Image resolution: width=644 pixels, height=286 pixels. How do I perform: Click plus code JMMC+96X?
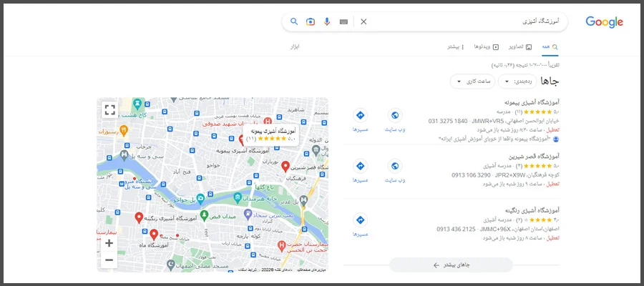494,229
